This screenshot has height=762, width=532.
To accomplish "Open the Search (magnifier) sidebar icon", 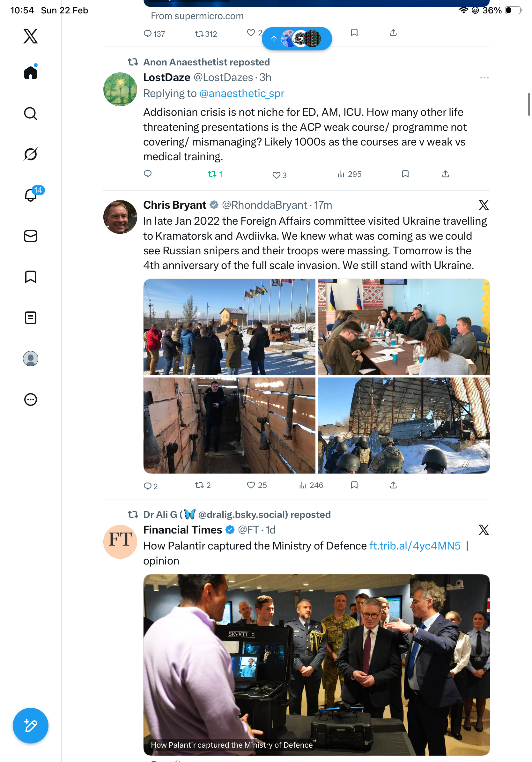I will click(x=31, y=114).
